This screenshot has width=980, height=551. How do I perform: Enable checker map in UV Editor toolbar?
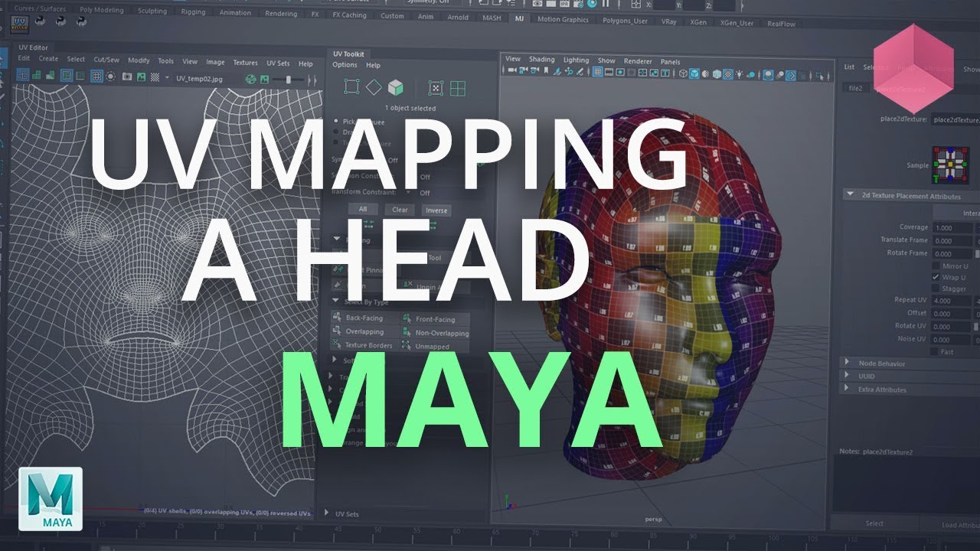tap(155, 77)
